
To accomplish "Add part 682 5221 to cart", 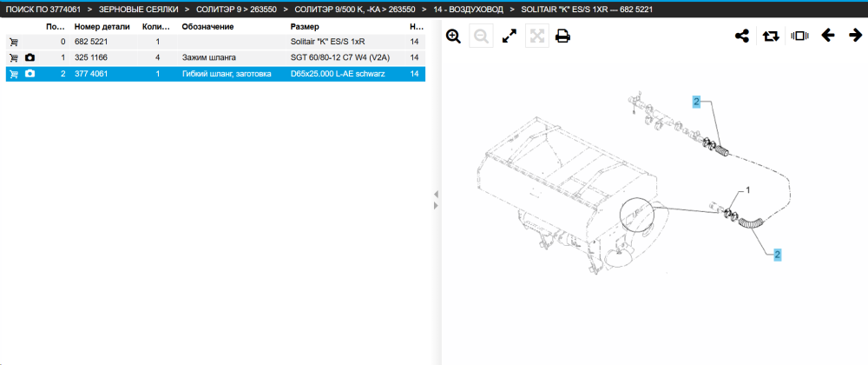I will pyautogui.click(x=14, y=42).
